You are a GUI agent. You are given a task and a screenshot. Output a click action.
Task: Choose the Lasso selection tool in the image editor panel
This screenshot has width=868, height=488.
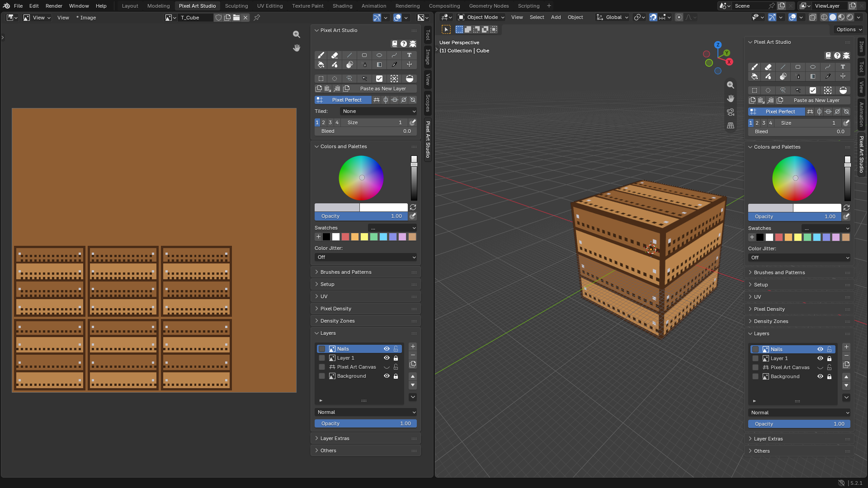pos(349,79)
